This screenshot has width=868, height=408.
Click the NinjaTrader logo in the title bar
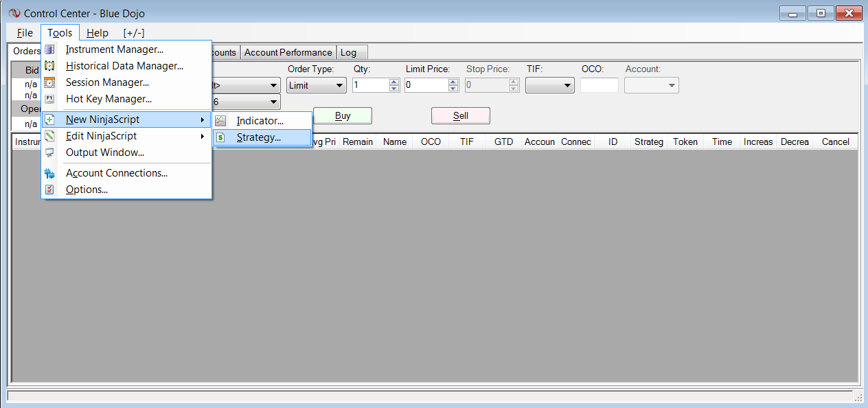pyautogui.click(x=14, y=14)
